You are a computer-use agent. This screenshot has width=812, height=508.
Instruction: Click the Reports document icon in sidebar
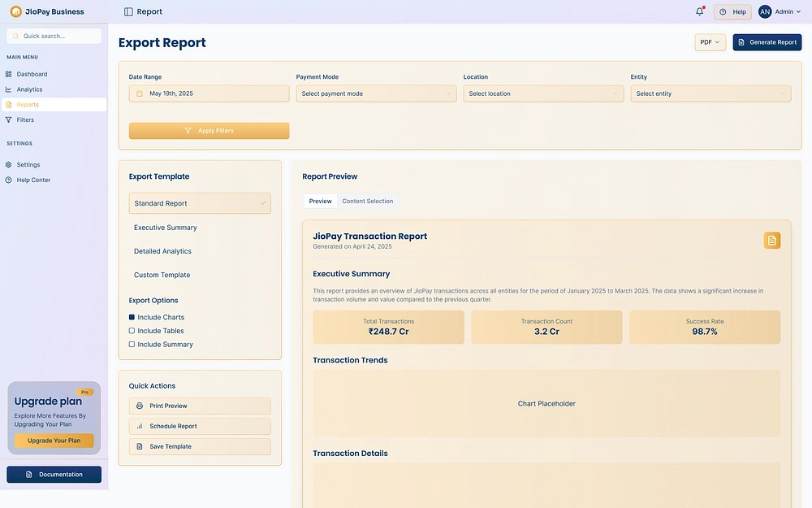(8, 105)
